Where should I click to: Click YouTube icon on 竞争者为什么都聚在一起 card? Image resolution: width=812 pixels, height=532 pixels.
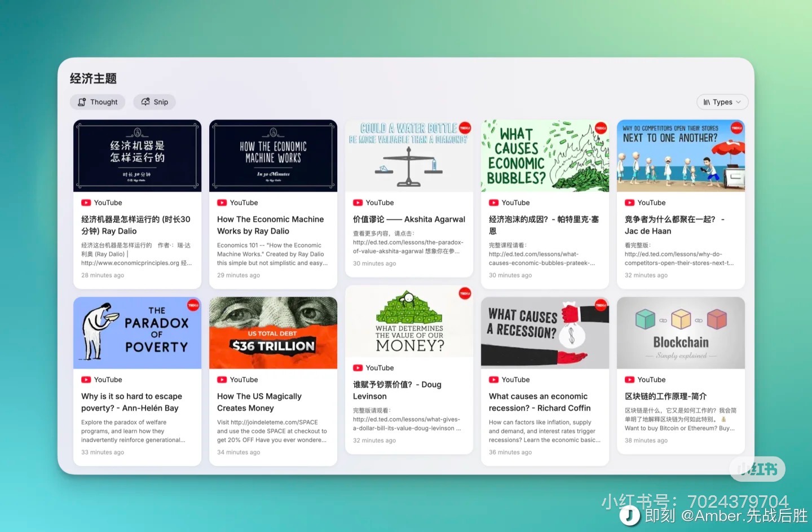pos(629,203)
